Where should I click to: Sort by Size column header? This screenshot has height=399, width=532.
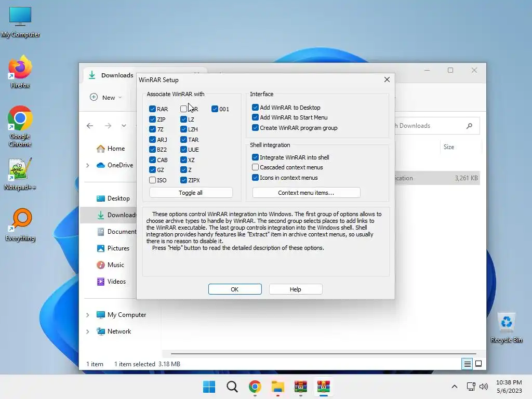[449, 147]
